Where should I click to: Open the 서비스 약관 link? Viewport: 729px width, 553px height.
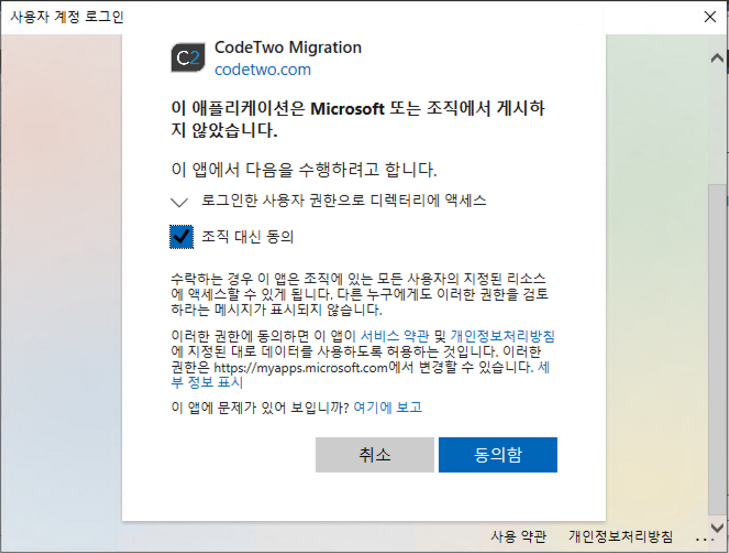[395, 336]
